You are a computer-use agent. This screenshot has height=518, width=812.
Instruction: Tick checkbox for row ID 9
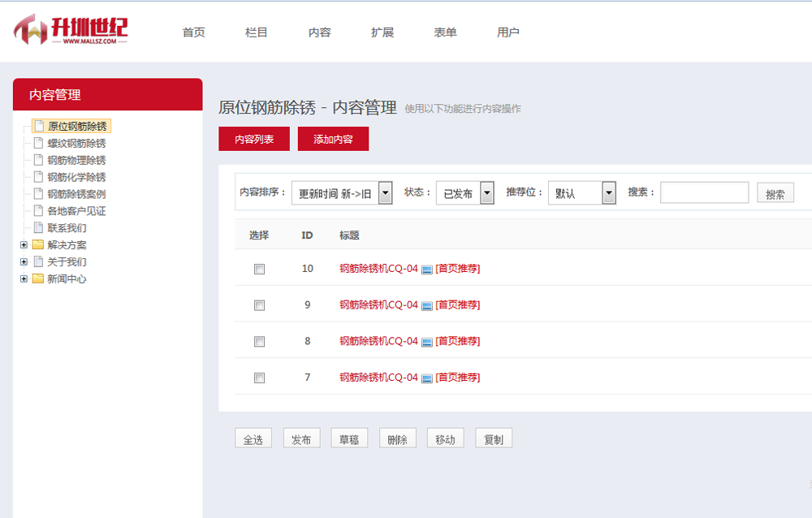pos(260,305)
